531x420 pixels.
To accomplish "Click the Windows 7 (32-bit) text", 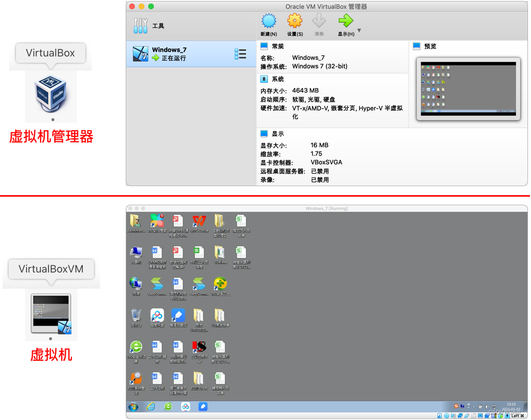I will pyautogui.click(x=320, y=66).
